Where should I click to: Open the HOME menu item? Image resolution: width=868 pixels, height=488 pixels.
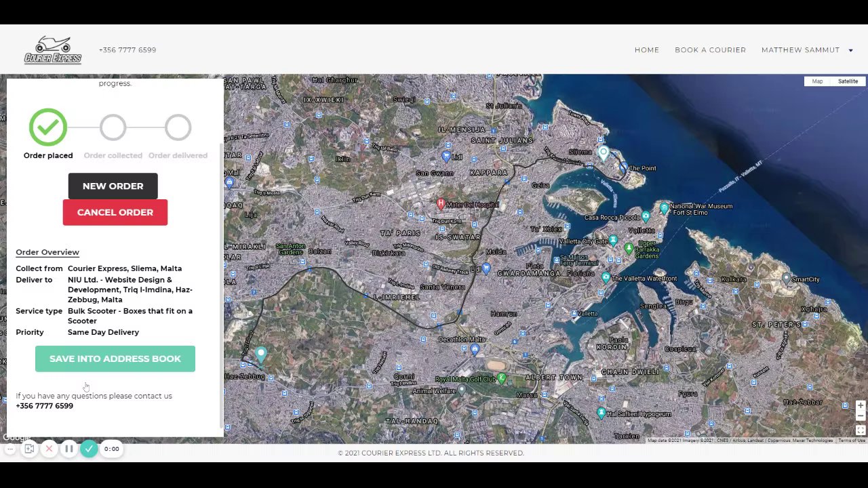[x=647, y=50]
